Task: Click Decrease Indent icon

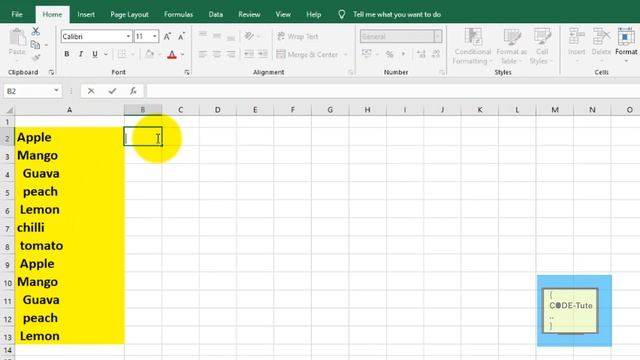Action: (x=249, y=54)
